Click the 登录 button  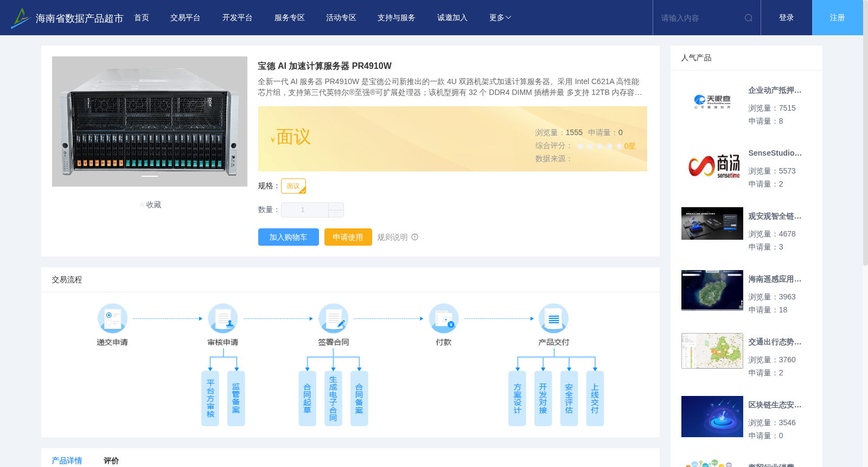[x=787, y=18]
